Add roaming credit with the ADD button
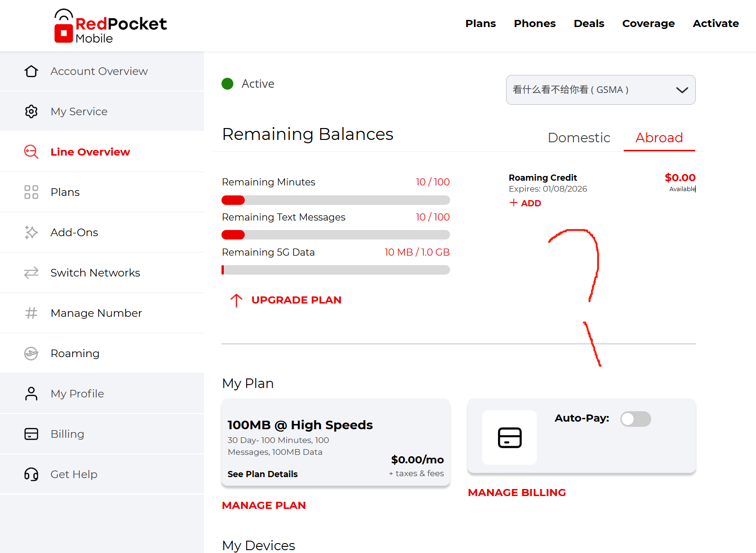 [x=526, y=203]
